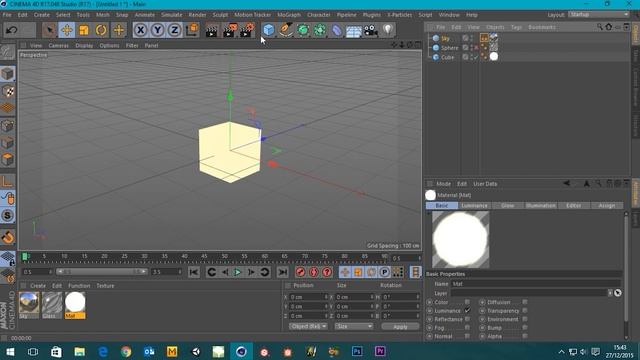Image resolution: width=640 pixels, height=360 pixels.
Task: Open the Layer field arrow dropdown
Action: point(610,293)
